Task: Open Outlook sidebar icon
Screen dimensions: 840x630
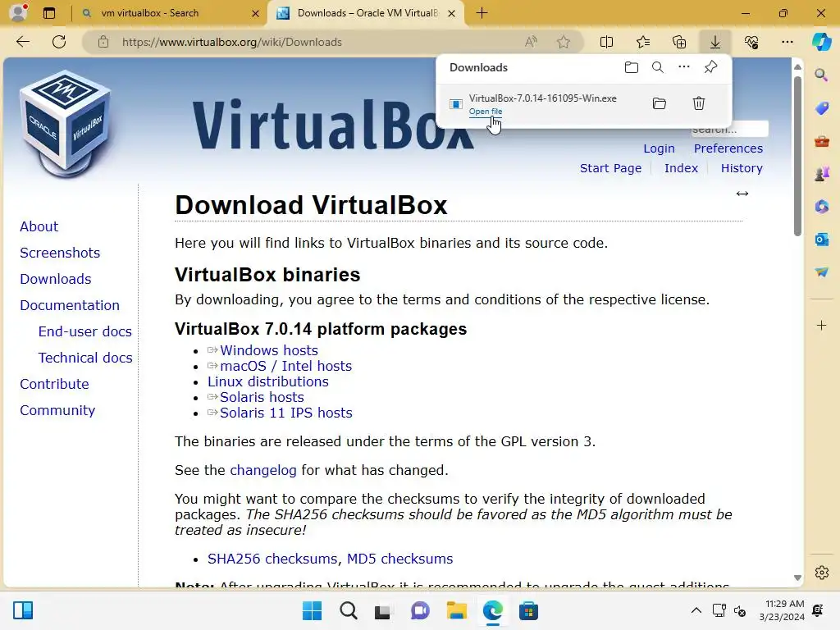Action: click(x=821, y=240)
